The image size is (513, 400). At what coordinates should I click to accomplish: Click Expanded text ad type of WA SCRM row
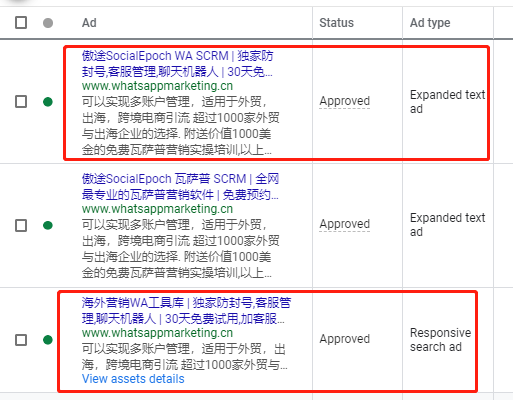447,102
